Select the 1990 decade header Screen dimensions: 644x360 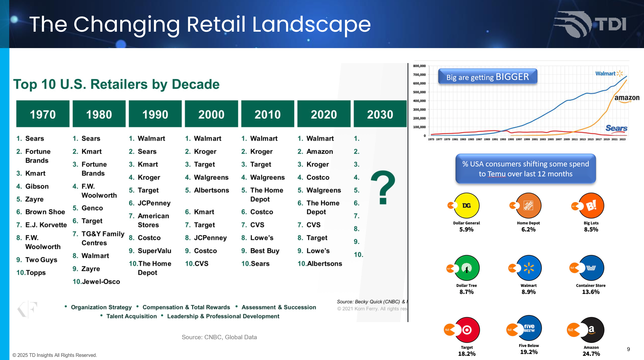pyautogui.click(x=155, y=114)
